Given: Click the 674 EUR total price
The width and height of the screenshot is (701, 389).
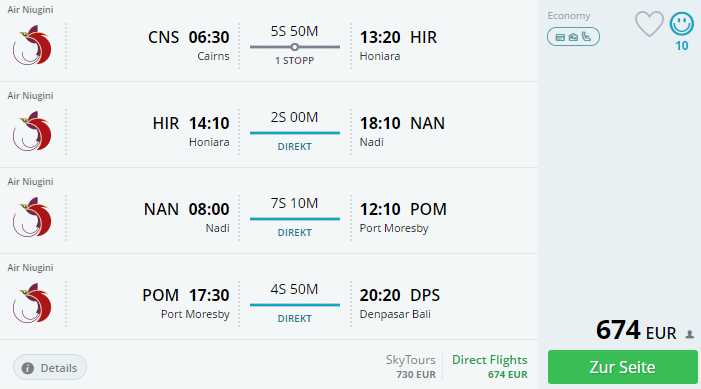Looking at the screenshot, I should pos(636,330).
